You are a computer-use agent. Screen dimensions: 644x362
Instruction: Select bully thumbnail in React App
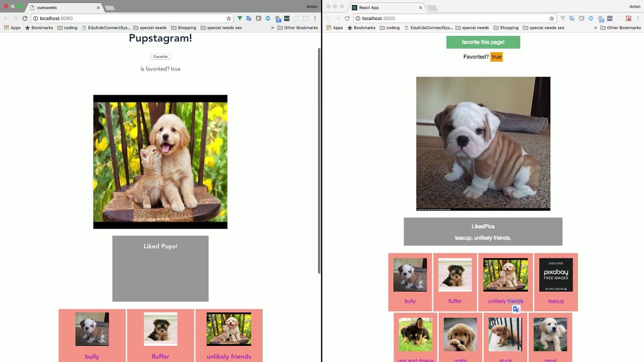(410, 275)
